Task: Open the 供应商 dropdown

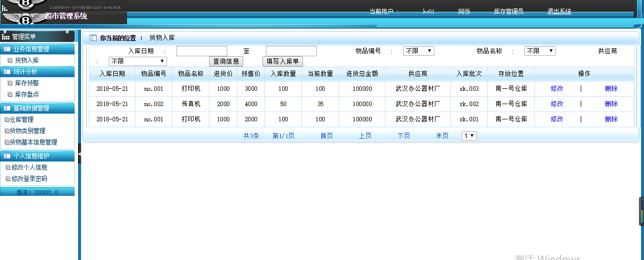Action: click(137, 61)
